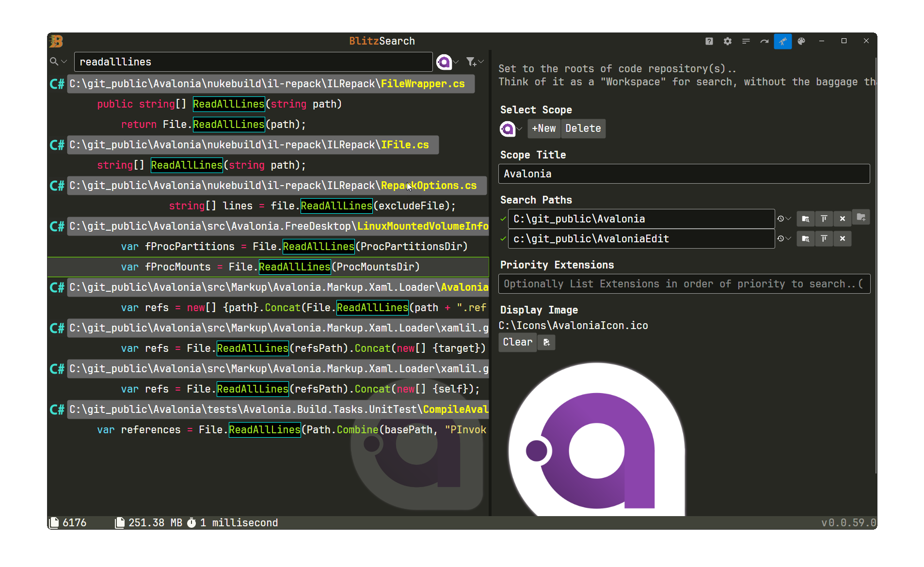Screen dimensions: 924x567
Task: Toggle the checkmark beside c:\git_public\AvaloniaEdit
Action: pyautogui.click(x=503, y=239)
